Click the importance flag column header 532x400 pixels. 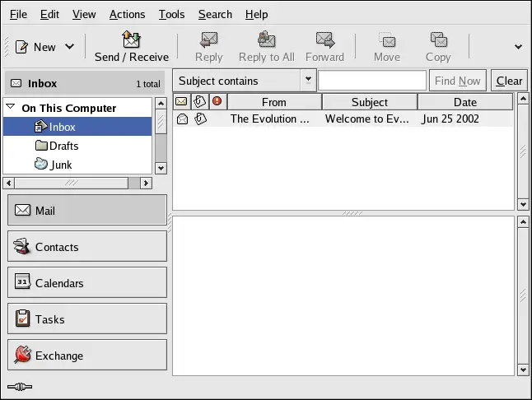tap(217, 102)
